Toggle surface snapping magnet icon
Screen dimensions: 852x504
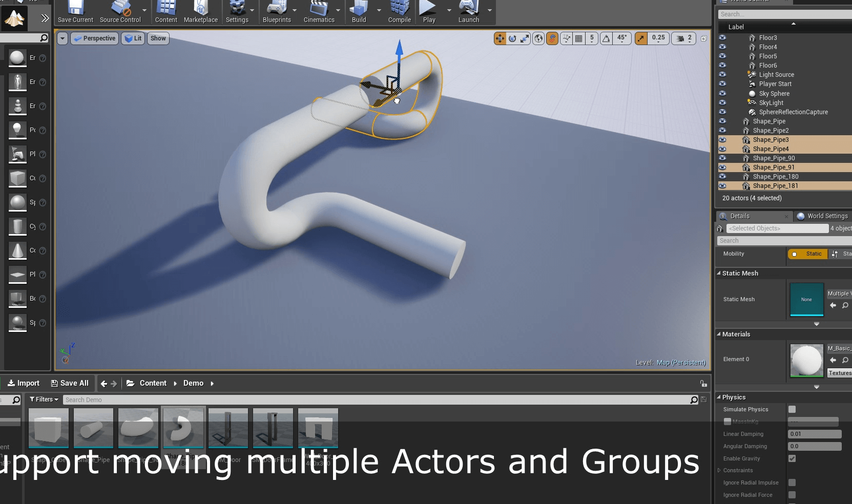pos(552,38)
